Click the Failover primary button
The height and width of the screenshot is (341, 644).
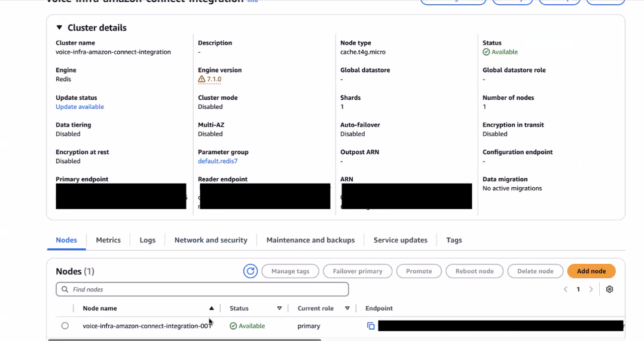358,271
